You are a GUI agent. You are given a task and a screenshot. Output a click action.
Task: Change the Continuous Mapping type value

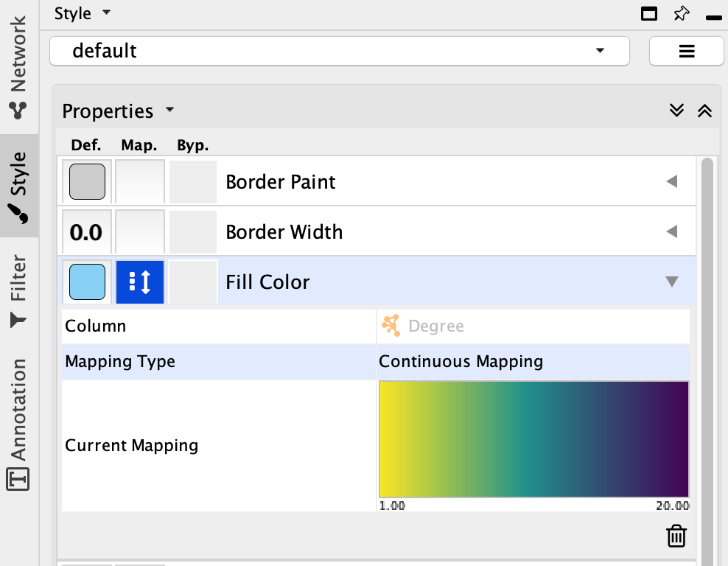533,362
